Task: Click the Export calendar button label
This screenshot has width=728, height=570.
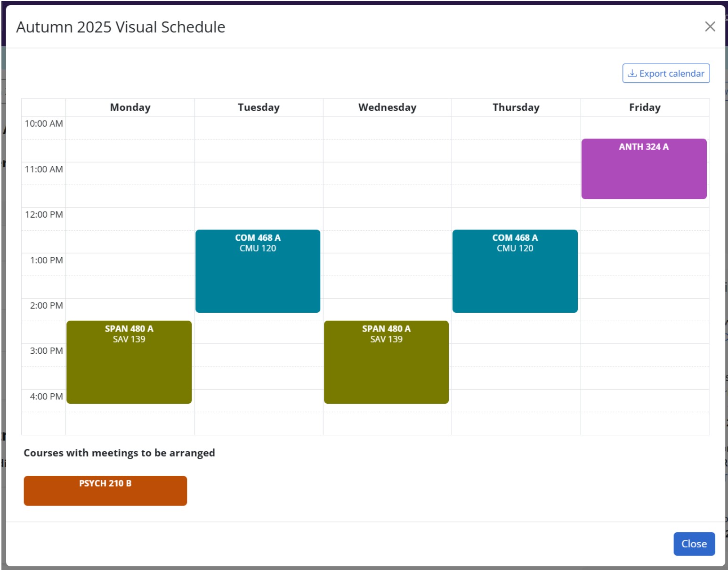Action: tap(671, 73)
